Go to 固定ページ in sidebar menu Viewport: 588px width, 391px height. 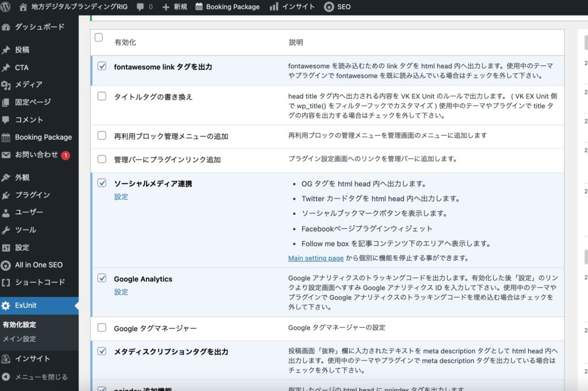(33, 102)
